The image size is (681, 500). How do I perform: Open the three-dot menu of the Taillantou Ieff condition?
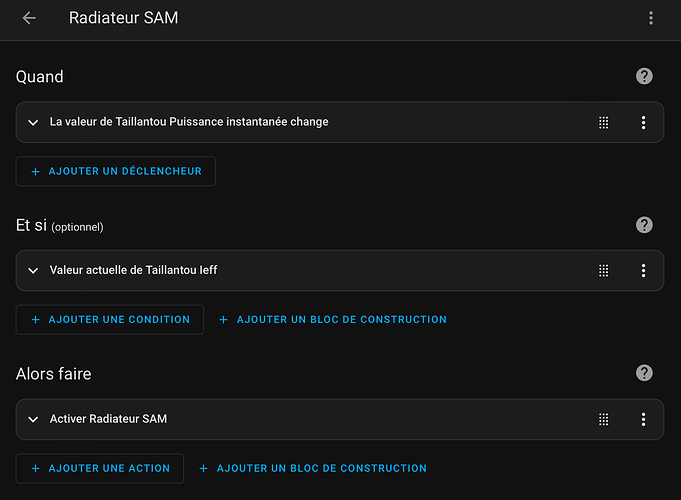[643, 271]
